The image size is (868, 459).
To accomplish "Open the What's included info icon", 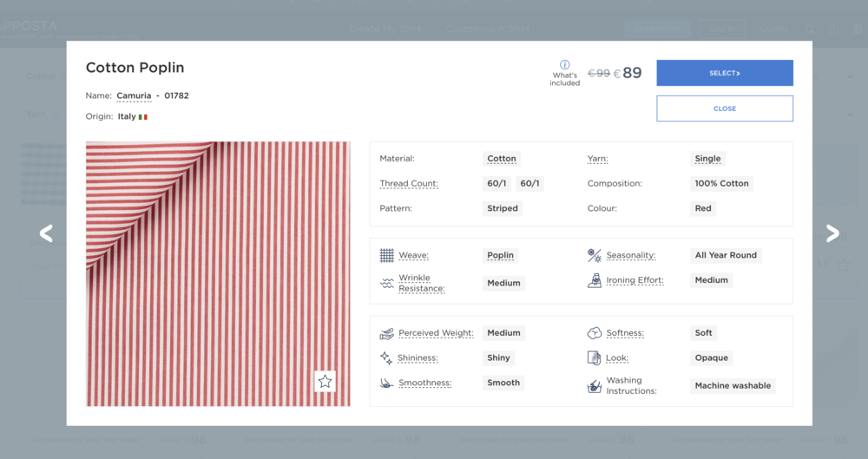I will pos(565,64).
